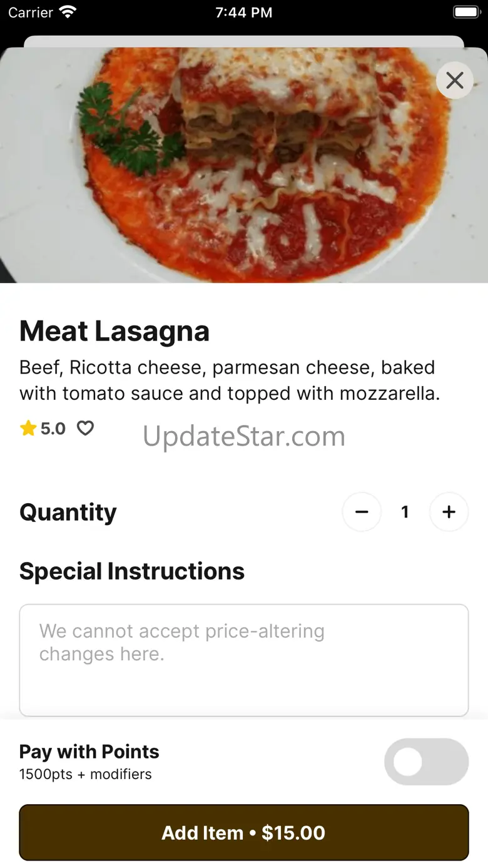Tap the Meat Lasagna food photo
This screenshot has width=488, height=868.
[x=244, y=165]
